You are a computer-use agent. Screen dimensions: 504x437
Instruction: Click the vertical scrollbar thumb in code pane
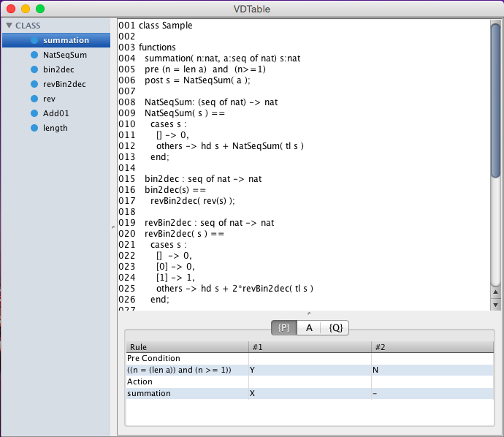(496, 100)
